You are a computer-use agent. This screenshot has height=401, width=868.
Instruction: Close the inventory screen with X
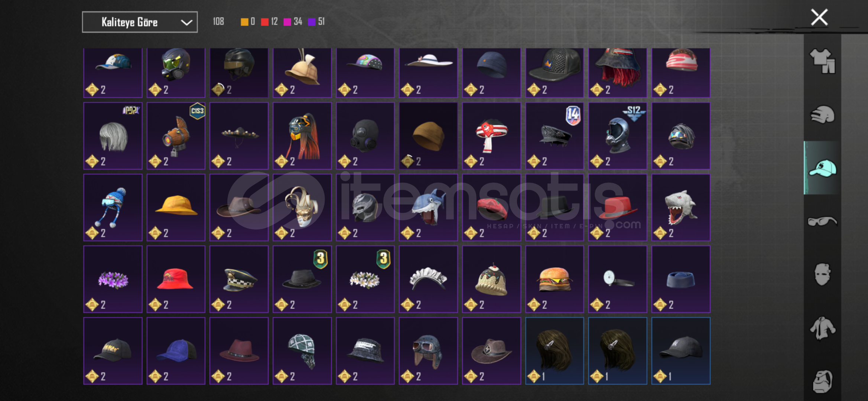tap(819, 17)
